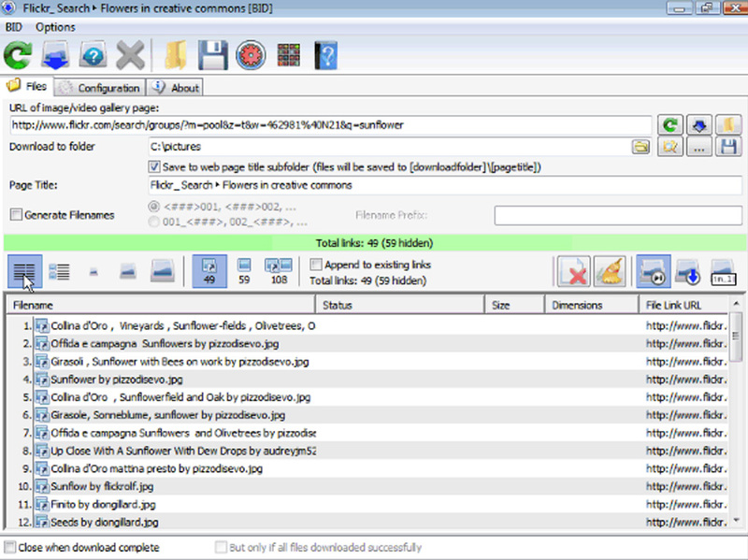Open the Options menu
Viewport: 748px width, 560px height.
(55, 27)
